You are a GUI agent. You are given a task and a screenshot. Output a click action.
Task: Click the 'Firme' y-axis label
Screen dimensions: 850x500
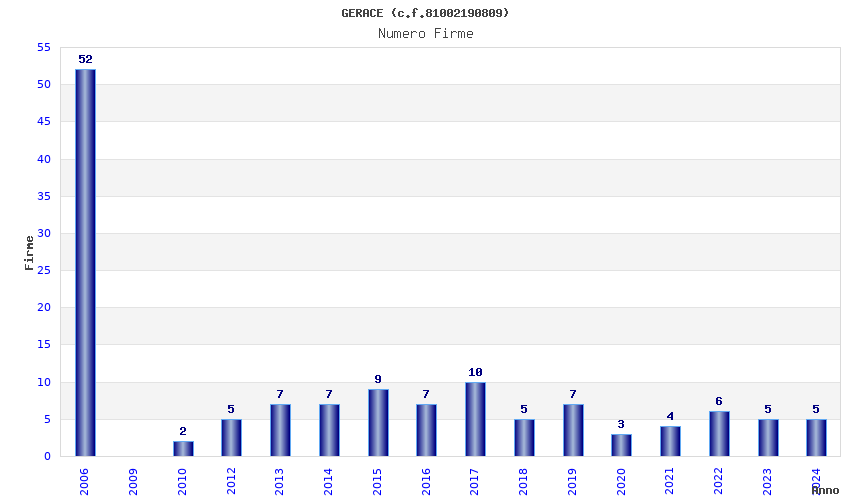click(29, 253)
